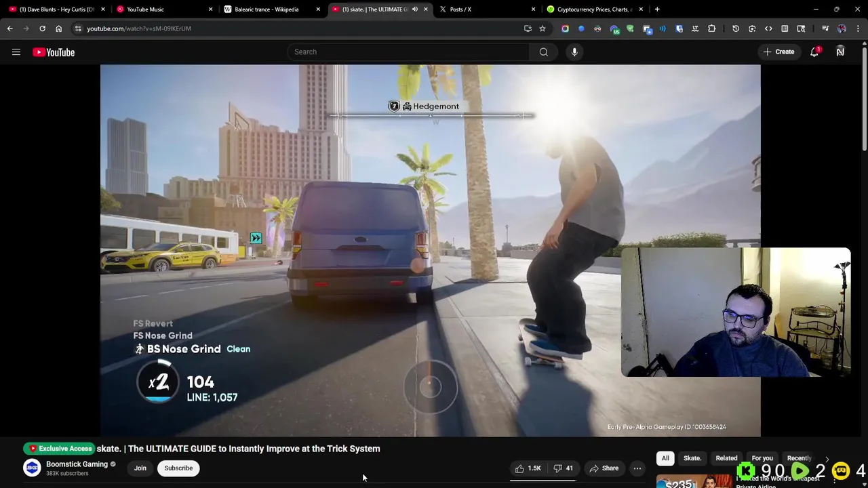Go to YouTube home via logo
Viewport: 868px width, 488px height.
tap(54, 52)
